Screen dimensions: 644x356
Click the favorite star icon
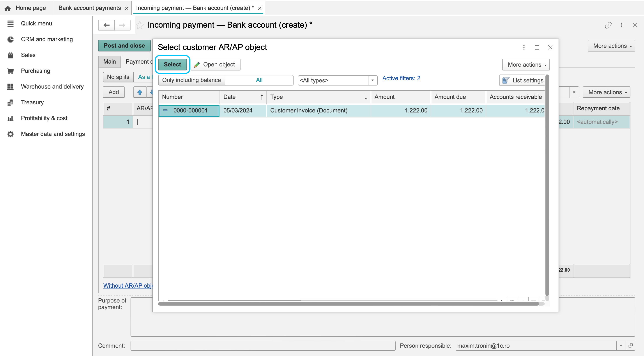(x=140, y=25)
